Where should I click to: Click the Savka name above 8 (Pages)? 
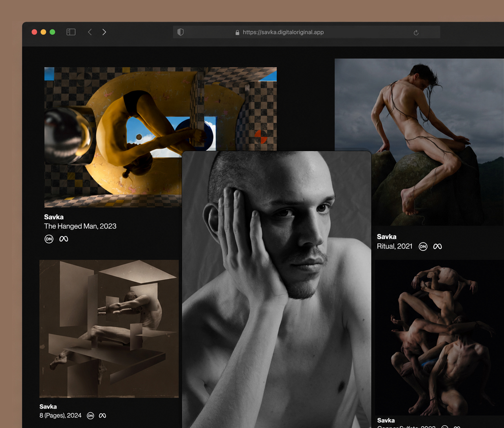click(48, 406)
